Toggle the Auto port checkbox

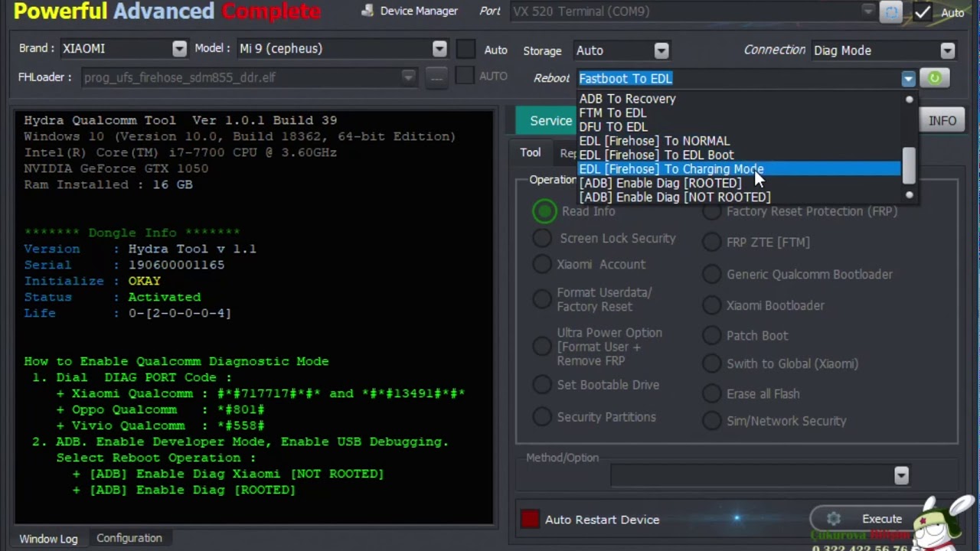tap(923, 12)
